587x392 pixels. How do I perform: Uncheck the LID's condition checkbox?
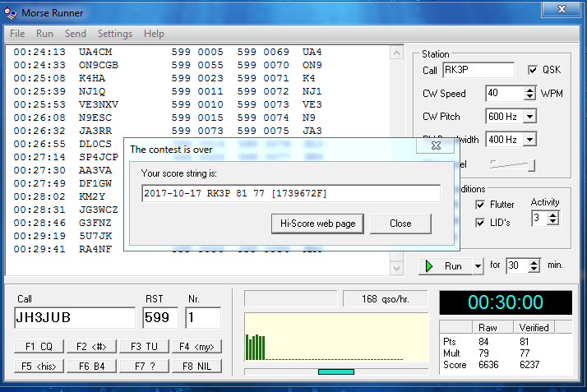coord(482,223)
